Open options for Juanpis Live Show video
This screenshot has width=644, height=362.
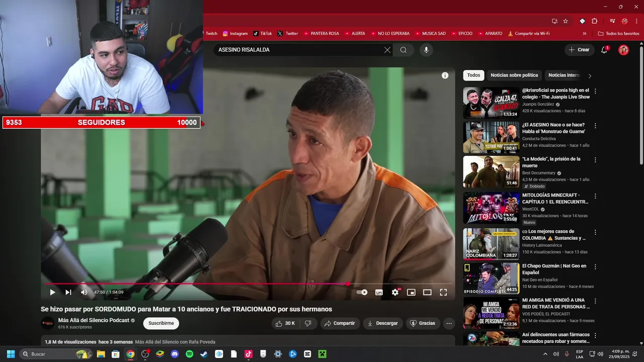click(x=595, y=92)
